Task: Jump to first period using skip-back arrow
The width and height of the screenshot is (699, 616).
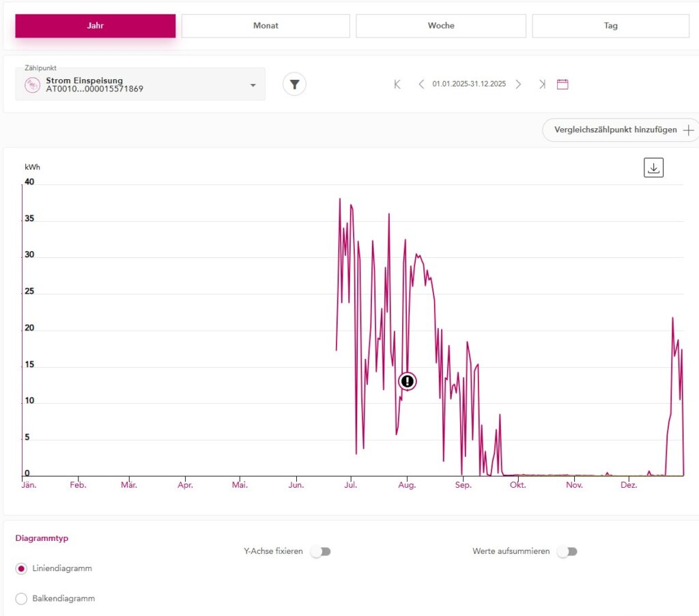Action: tap(397, 85)
